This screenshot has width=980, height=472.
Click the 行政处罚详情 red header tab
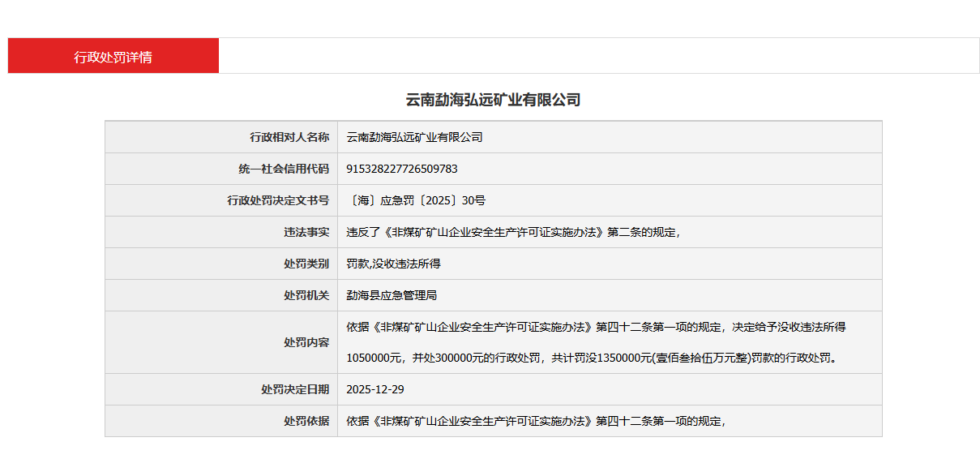pos(113,56)
